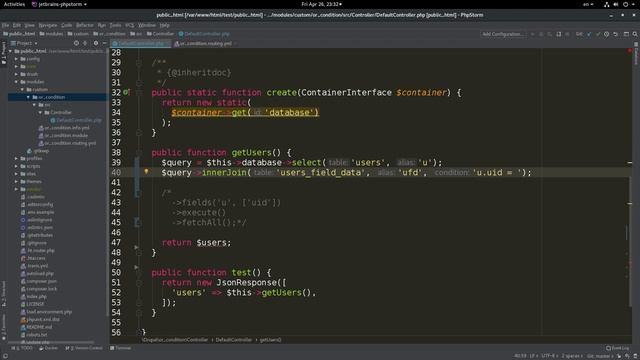The height and width of the screenshot is (360, 640).
Task: Select or_condition.routing.yml in the project tree
Action: [67, 143]
